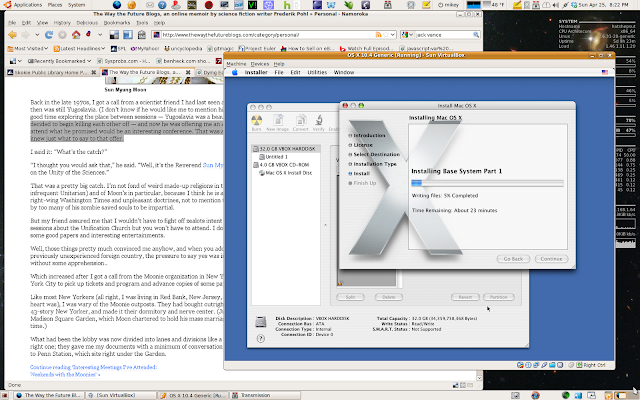
Task: Click Ubuntu logo on top panel
Action: [7, 5]
